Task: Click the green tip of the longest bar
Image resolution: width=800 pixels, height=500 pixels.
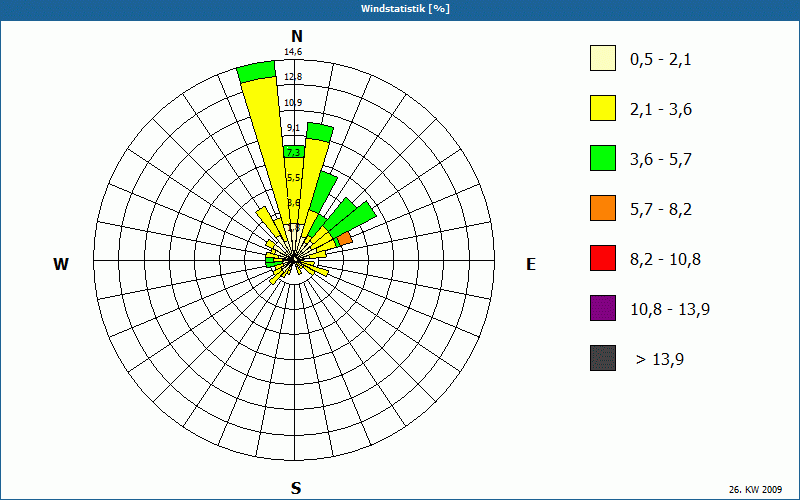Action: 257,71
